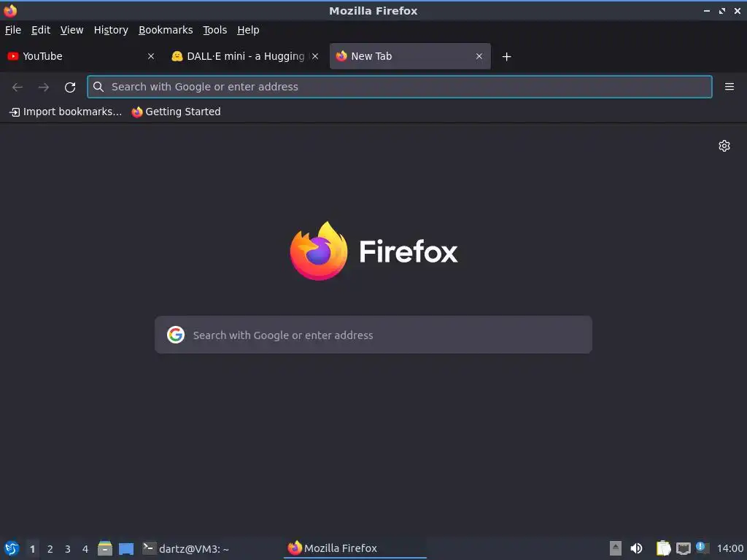This screenshot has height=560, width=747.
Task: Open a new tab with plus button
Action: point(506,57)
